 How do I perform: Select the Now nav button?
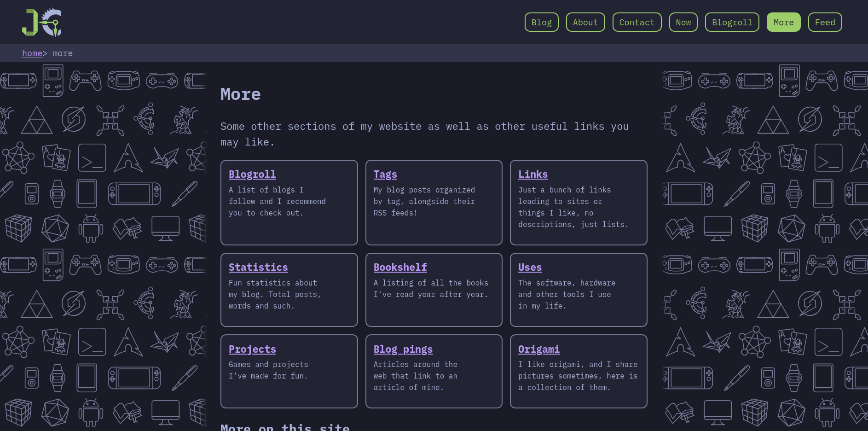click(x=683, y=22)
